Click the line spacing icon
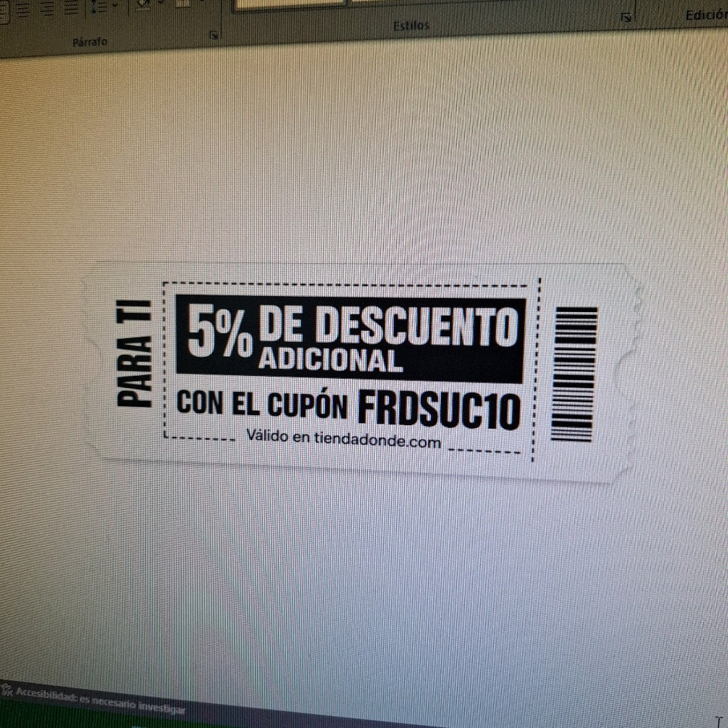This screenshot has width=728, height=728. [99, 7]
